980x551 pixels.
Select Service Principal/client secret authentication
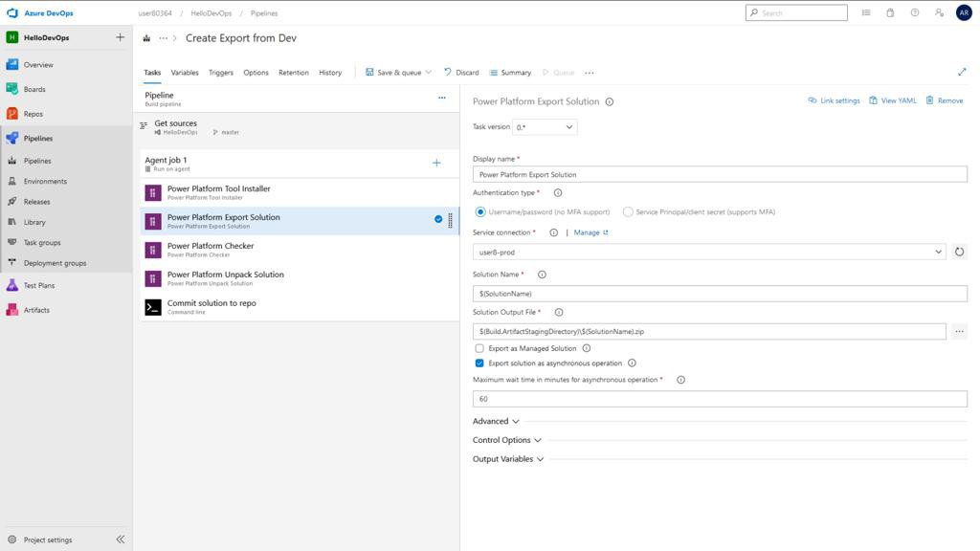point(628,211)
